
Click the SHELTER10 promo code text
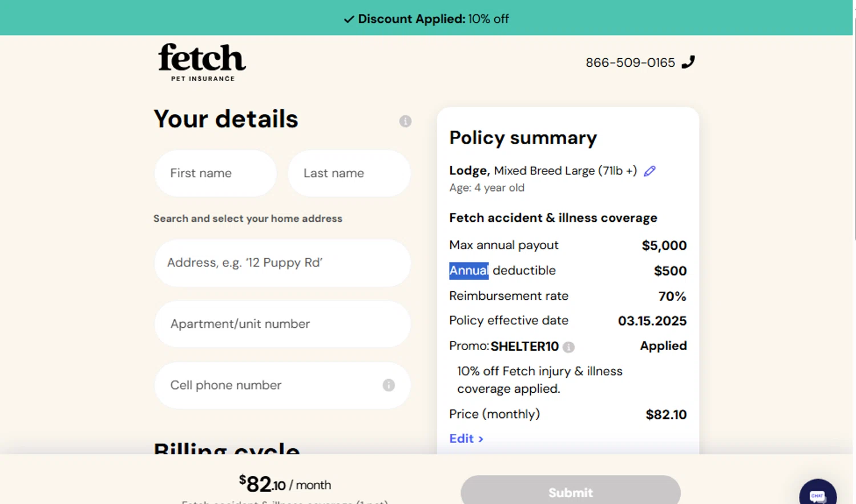[524, 347]
